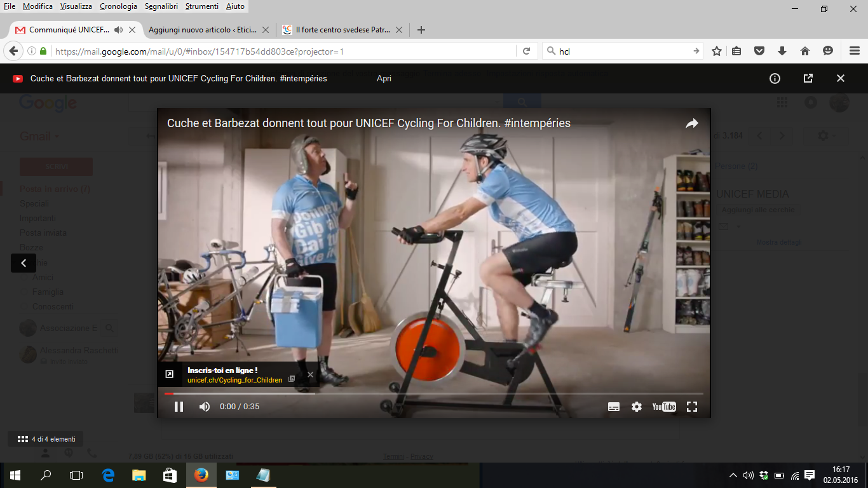Open the Cronologia menu

(x=118, y=6)
